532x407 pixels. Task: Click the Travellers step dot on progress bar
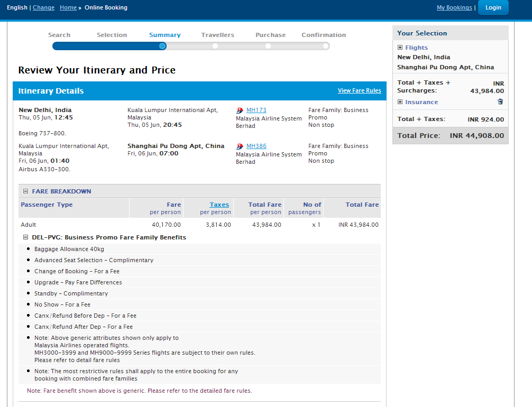(x=215, y=46)
